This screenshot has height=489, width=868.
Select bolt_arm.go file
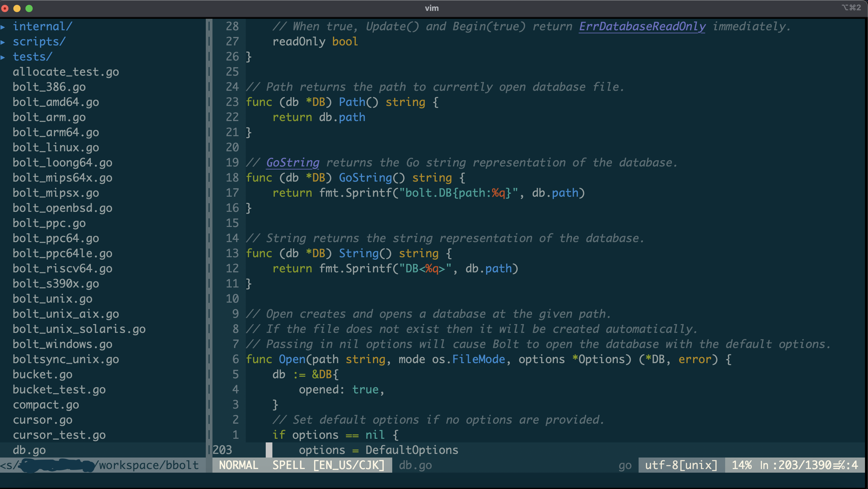(49, 117)
